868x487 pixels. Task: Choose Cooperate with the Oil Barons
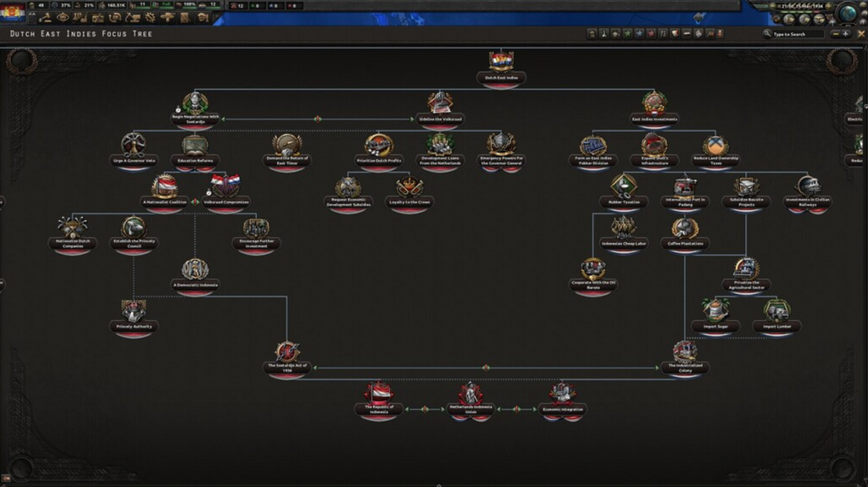[x=593, y=275]
